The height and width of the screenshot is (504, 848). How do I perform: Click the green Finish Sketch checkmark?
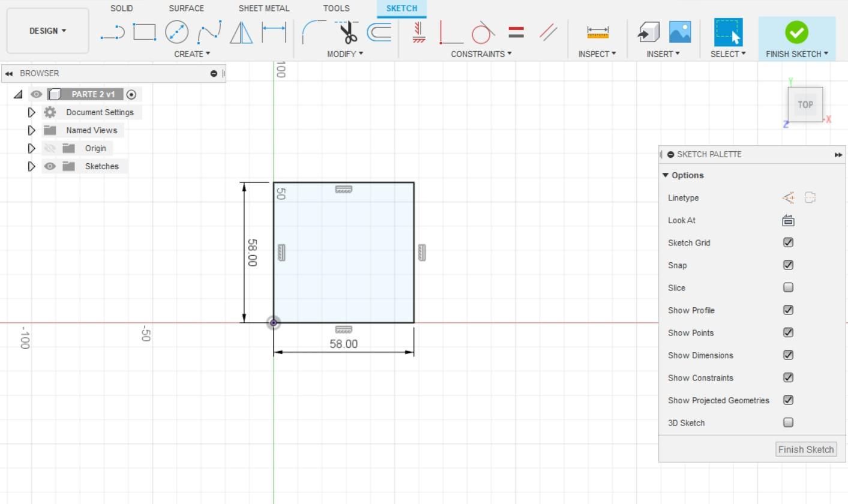point(796,32)
